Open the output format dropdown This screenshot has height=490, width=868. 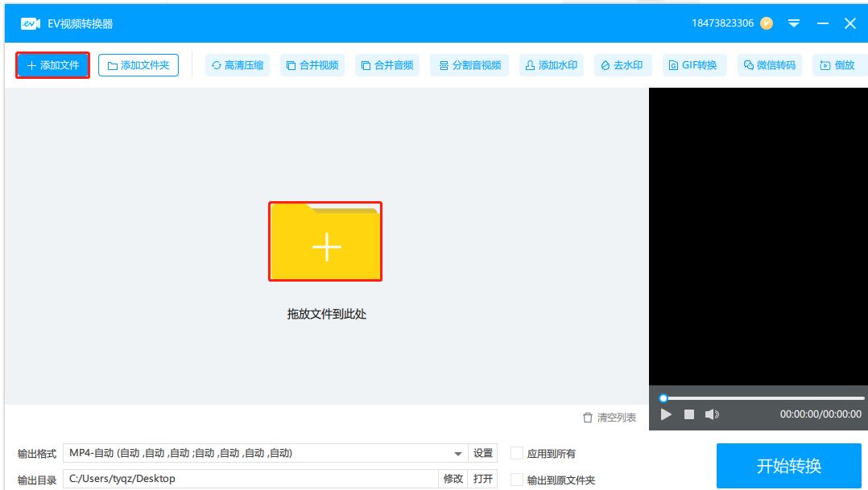(x=457, y=453)
